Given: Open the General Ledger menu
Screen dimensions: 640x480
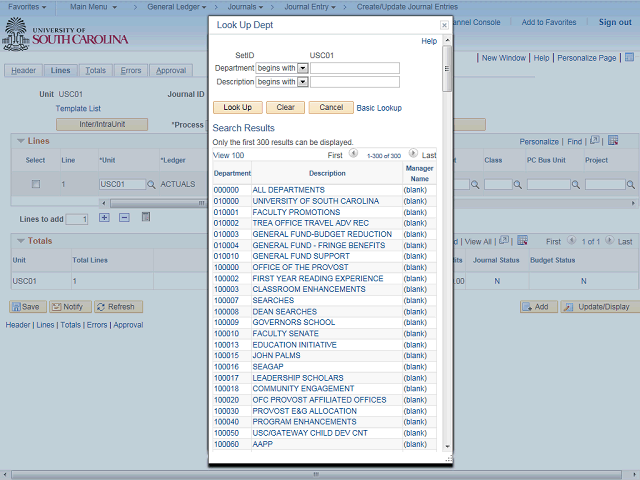Looking at the screenshot, I should click(x=176, y=7).
